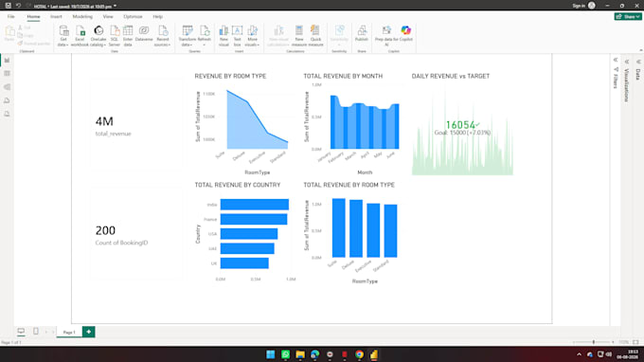
Task: Switch to Report view
Action: (7, 61)
